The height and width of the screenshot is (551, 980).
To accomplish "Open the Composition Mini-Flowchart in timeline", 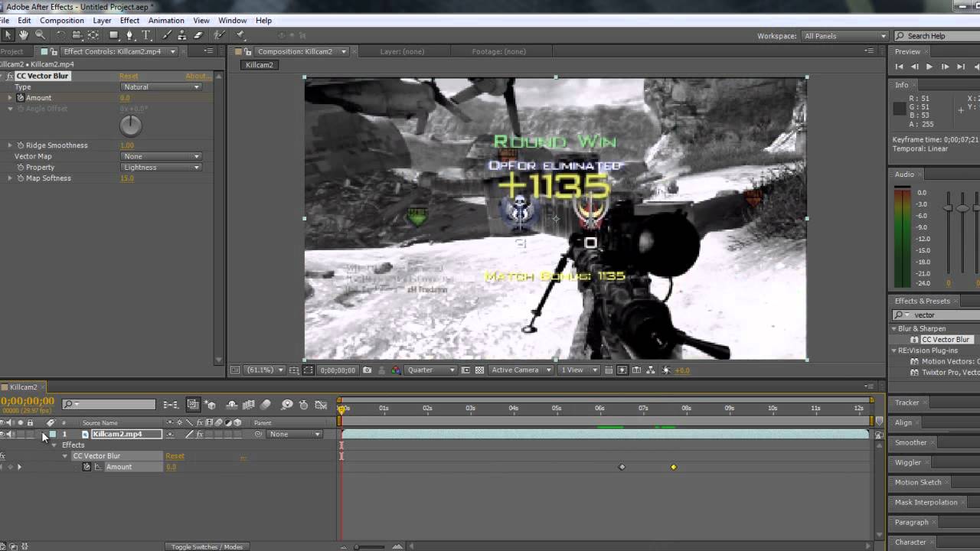I will 171,405.
